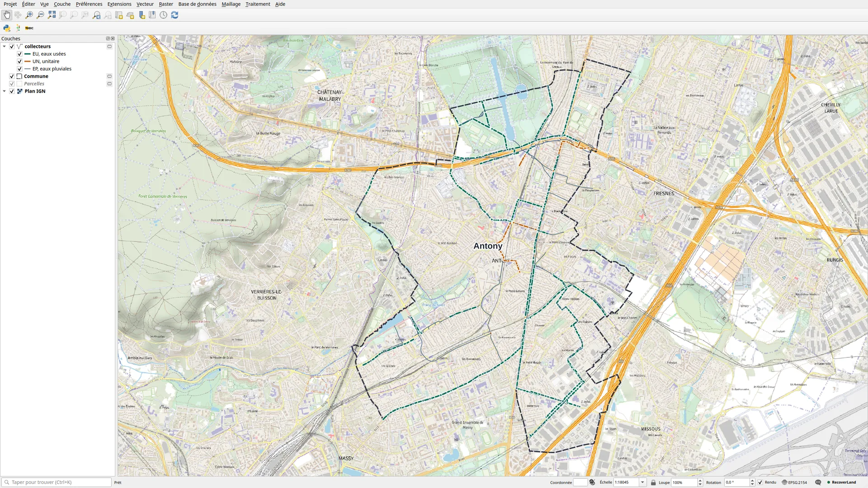Screen dimensions: 868x488
Task: Lock the map scale padlock
Action: [x=653, y=482]
